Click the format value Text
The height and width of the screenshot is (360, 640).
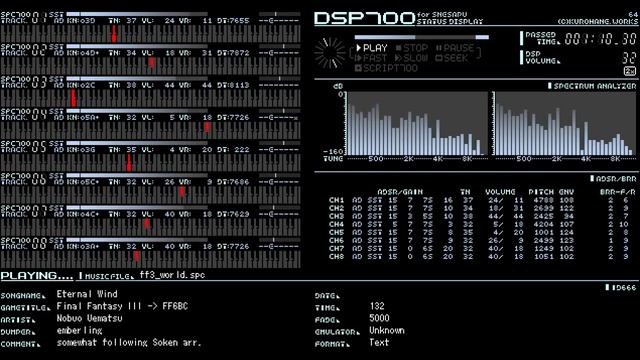(x=379, y=342)
